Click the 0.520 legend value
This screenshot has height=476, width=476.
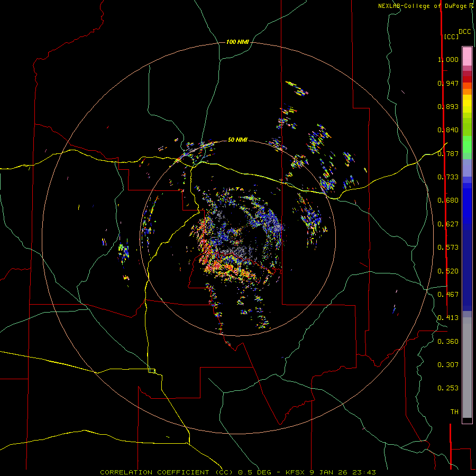point(448,271)
